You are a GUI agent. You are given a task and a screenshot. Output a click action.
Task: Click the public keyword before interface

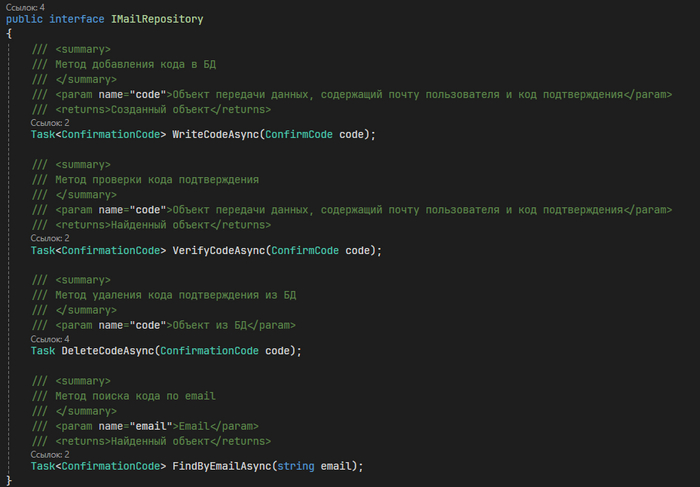pos(24,19)
